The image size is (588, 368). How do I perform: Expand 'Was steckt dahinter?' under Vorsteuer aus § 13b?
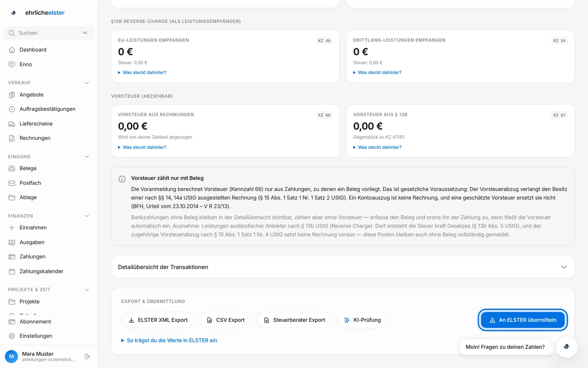377,147
